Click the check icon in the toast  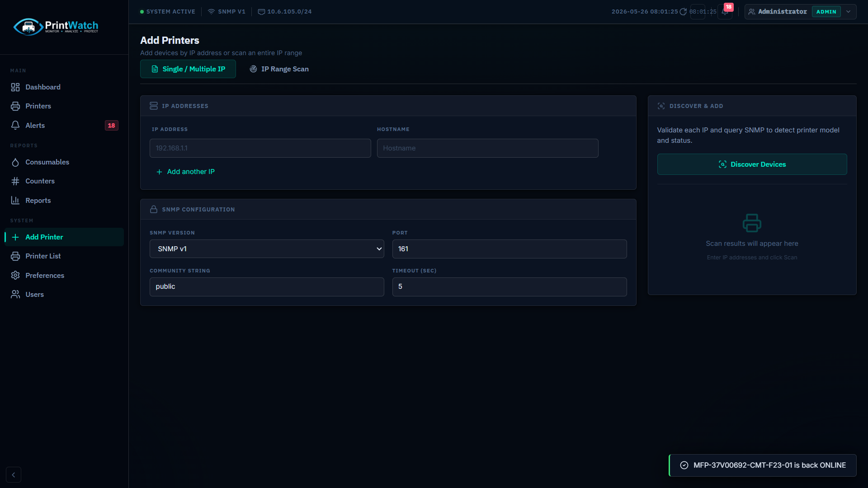coord(684,465)
